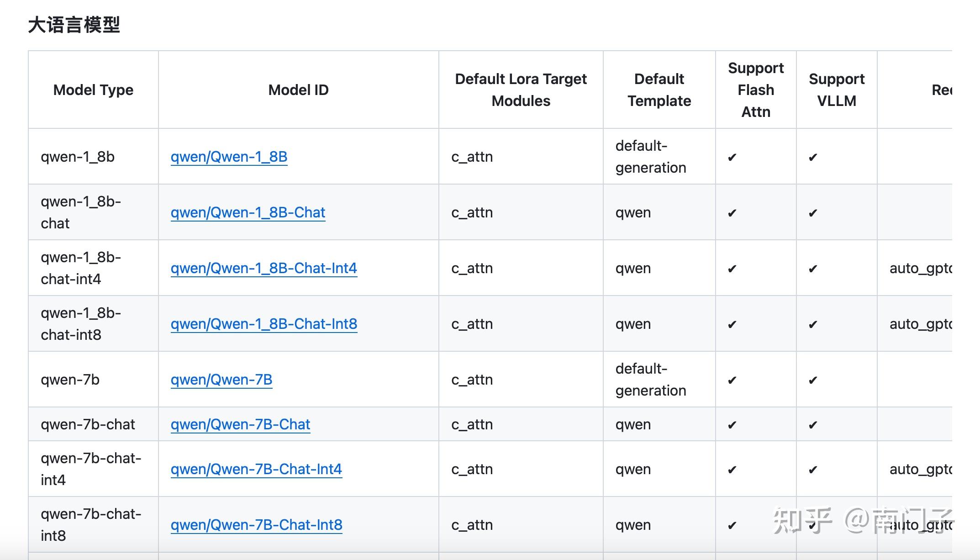Follow the qwen/Qwen-1_8B-Chat-Int8 link
This screenshot has height=560, width=980.
(x=264, y=324)
